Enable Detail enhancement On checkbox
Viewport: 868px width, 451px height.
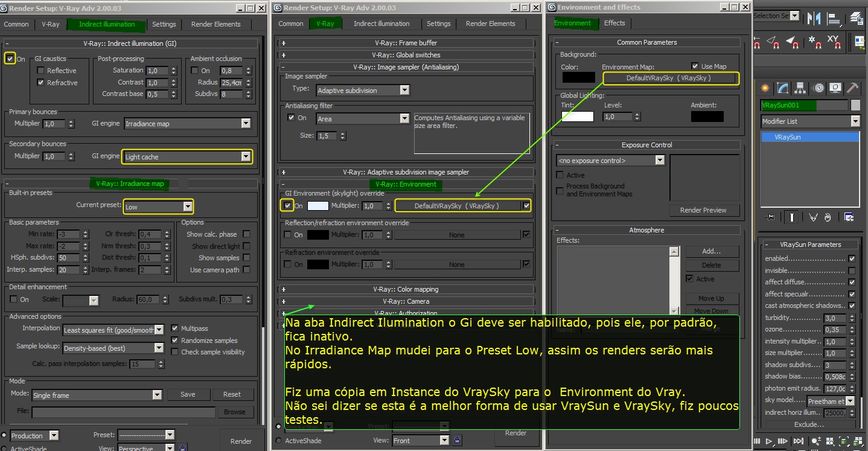[x=14, y=299]
